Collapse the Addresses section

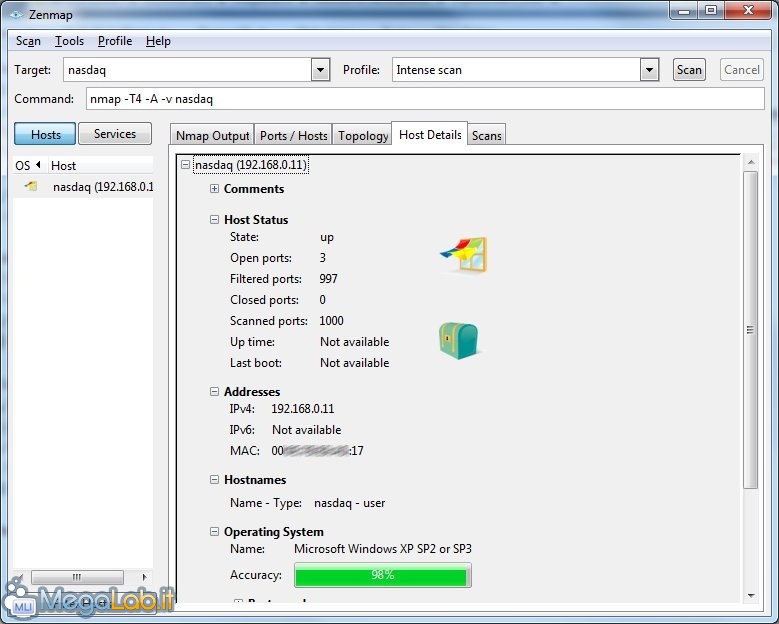(214, 391)
